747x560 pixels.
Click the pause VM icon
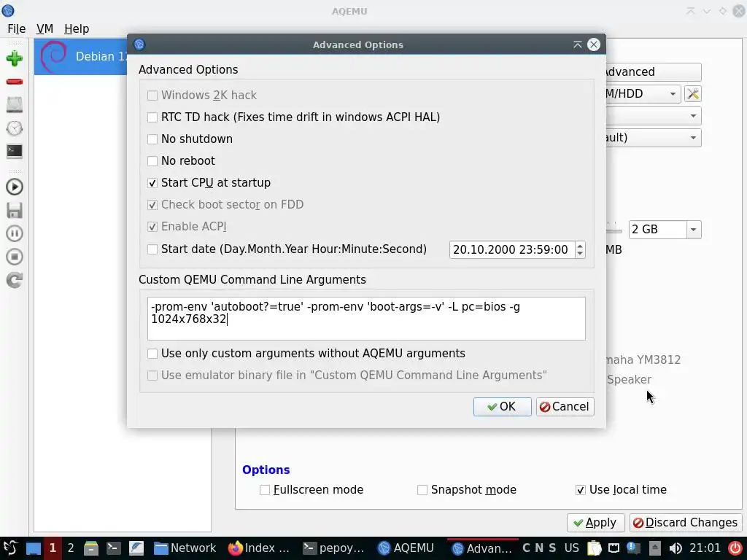click(x=15, y=233)
